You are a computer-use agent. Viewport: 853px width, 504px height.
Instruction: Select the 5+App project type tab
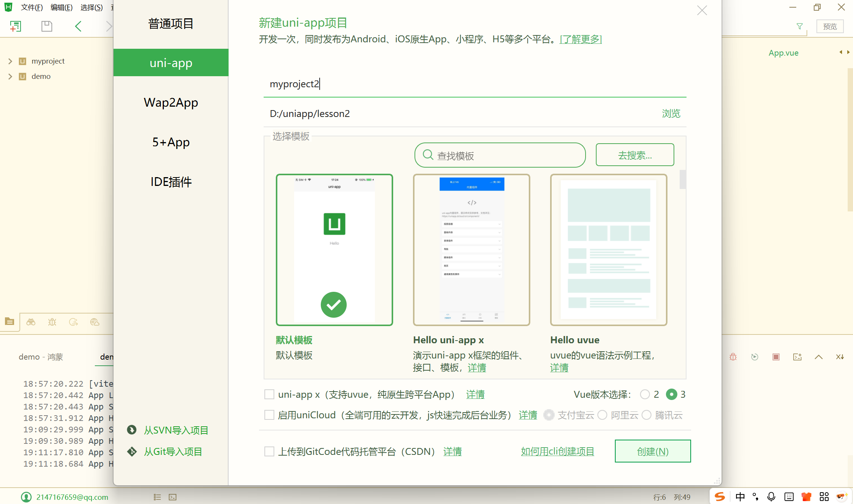pos(171,142)
